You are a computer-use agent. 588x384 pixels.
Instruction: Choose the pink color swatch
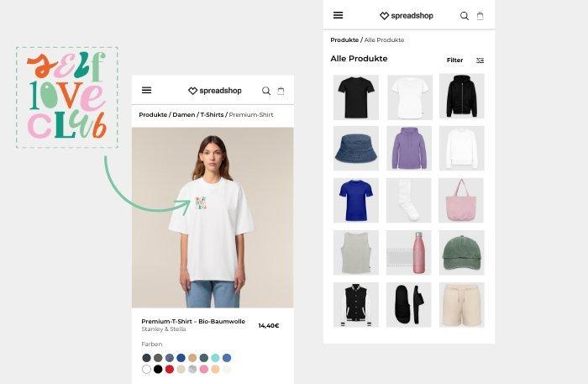coord(204,370)
